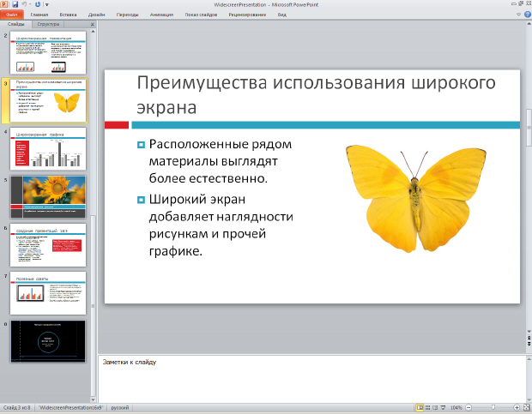Click the Undo arrow icon
This screenshot has width=532, height=414.
26,4
